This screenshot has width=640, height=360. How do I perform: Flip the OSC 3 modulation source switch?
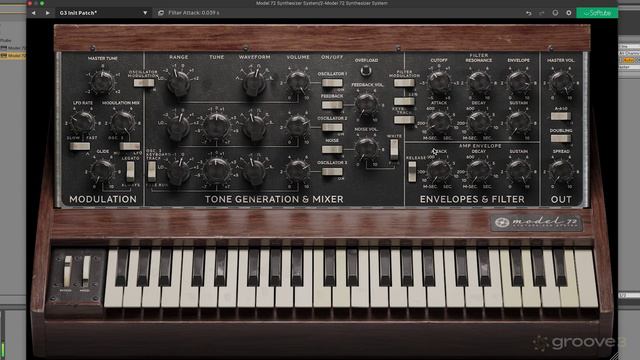click(x=130, y=146)
